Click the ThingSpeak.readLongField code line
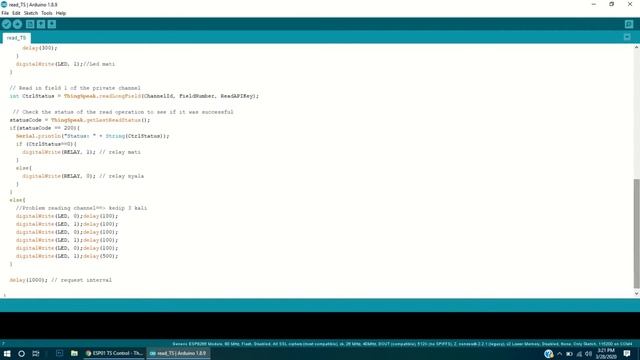Viewport: 640px width, 360px height. 134,96
